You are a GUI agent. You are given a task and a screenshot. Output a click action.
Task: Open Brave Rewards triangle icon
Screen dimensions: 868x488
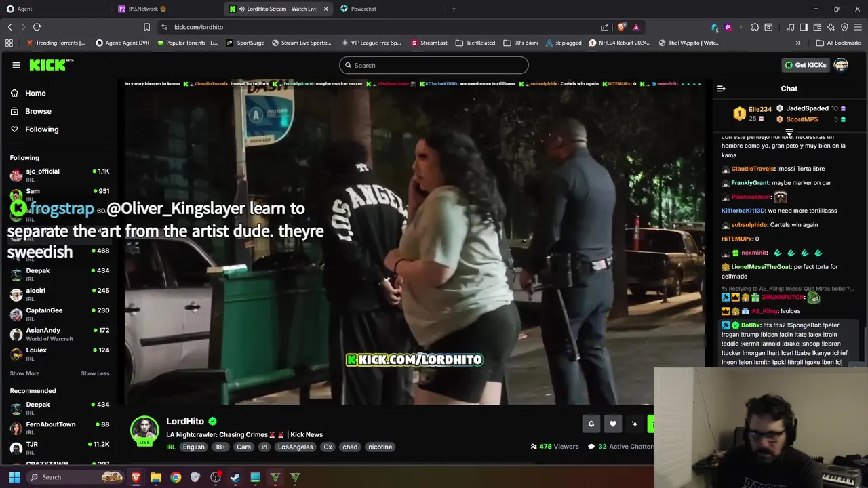click(x=636, y=27)
